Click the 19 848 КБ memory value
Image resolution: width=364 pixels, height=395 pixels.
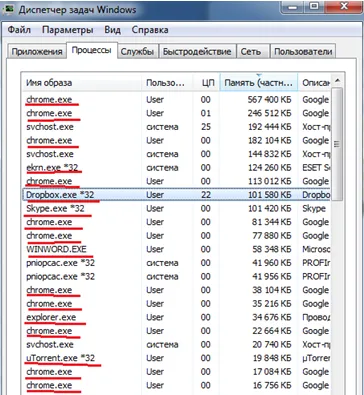click(272, 358)
